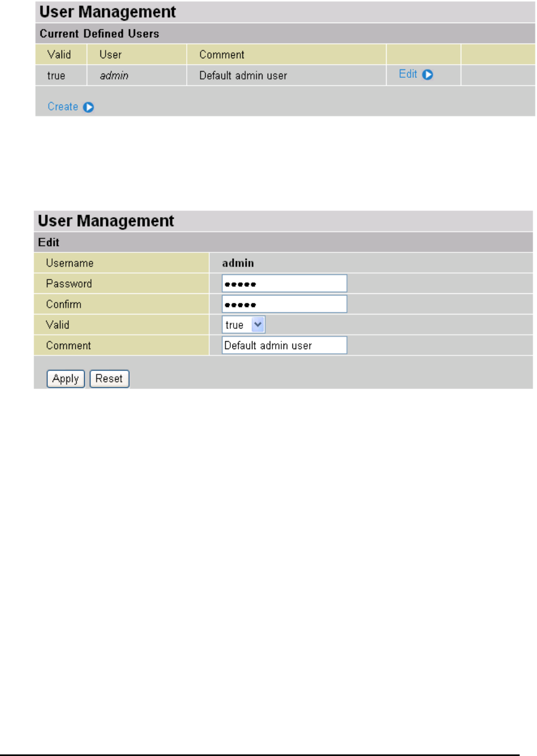Open the Valid dropdown showing true
Image resolution: width=537 pixels, height=756 pixels.
(x=243, y=325)
